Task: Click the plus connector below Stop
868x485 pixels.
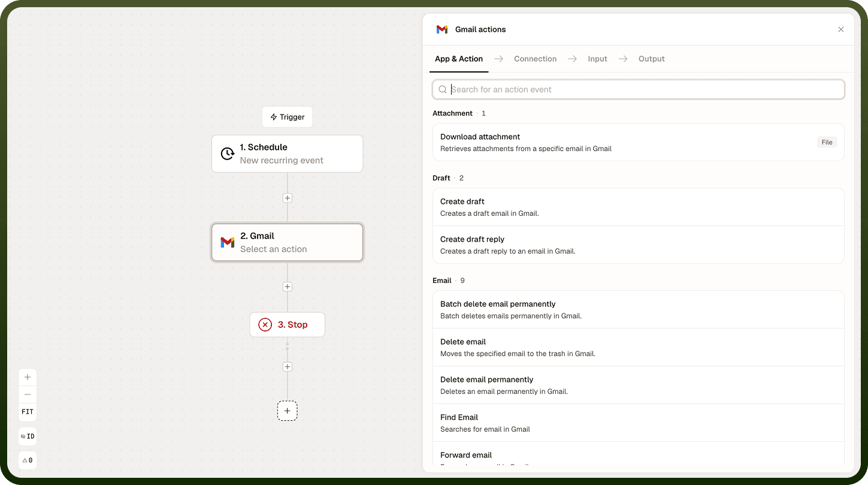Action: coord(288,367)
